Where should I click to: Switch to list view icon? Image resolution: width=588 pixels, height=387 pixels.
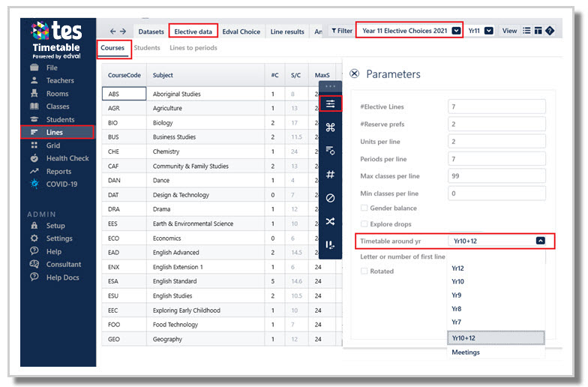pos(526,31)
